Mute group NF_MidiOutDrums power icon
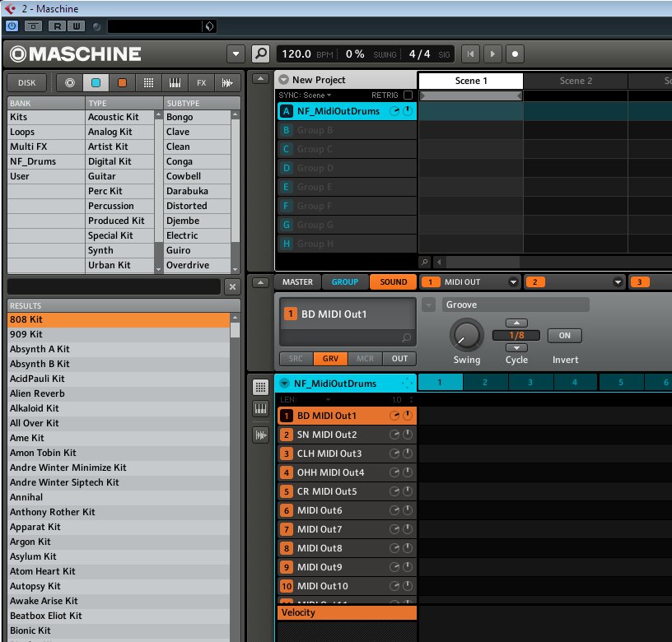The image size is (672, 642). (x=408, y=111)
